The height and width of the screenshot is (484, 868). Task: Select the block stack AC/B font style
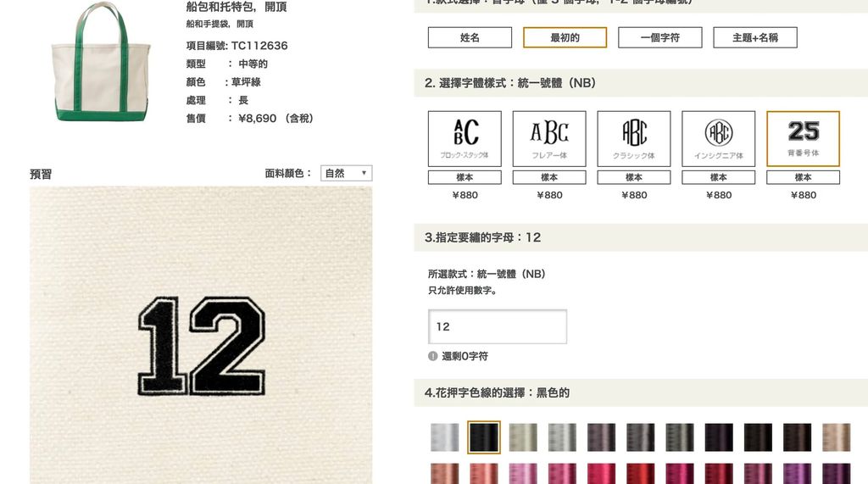(x=465, y=138)
